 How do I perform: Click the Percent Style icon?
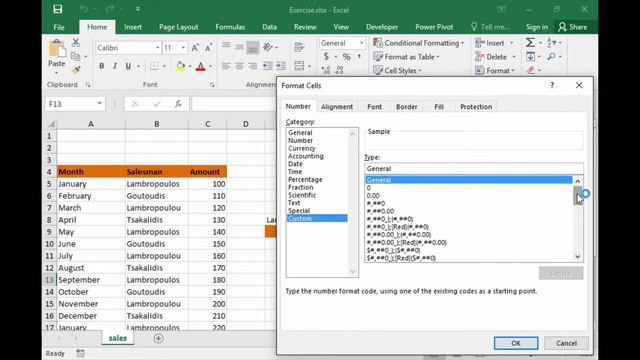click(x=347, y=57)
